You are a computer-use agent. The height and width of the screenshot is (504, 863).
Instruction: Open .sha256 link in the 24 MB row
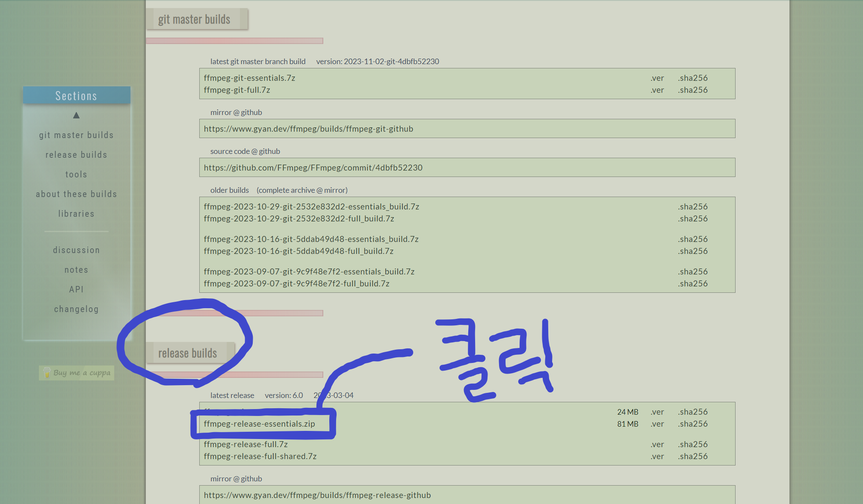click(693, 412)
